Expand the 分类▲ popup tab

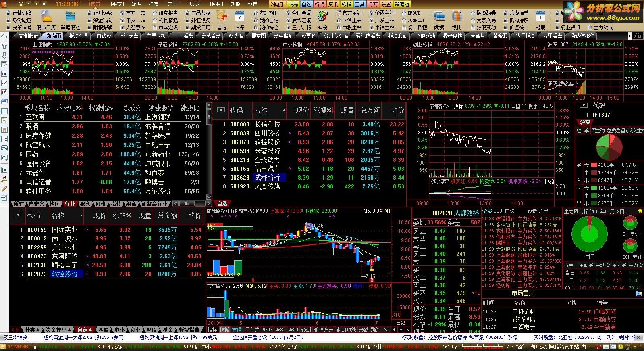[32, 330]
